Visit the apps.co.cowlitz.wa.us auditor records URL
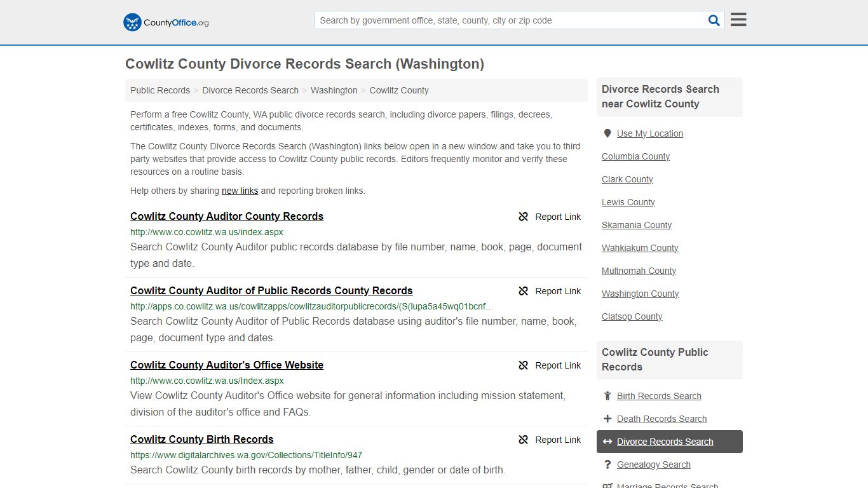868x488 pixels. 311,306
